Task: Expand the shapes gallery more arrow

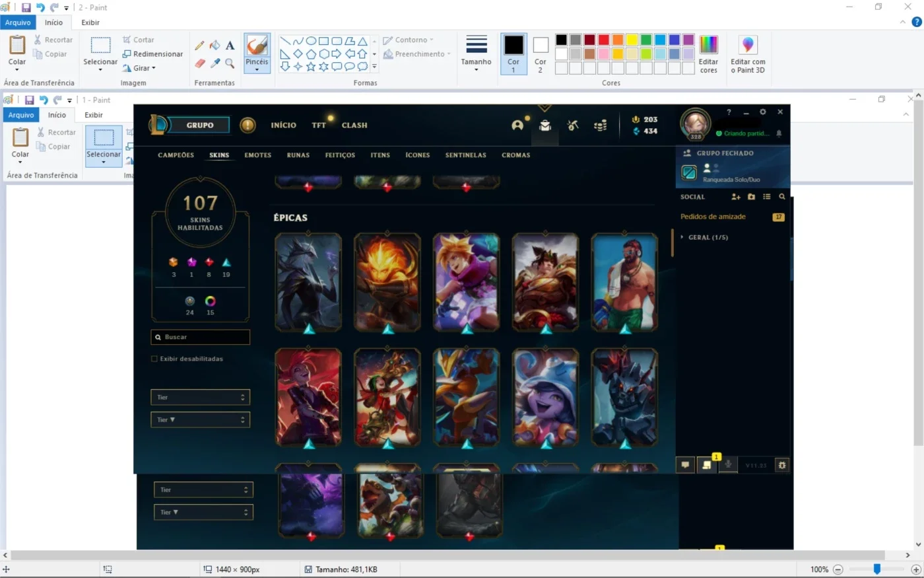Action: [x=374, y=67]
